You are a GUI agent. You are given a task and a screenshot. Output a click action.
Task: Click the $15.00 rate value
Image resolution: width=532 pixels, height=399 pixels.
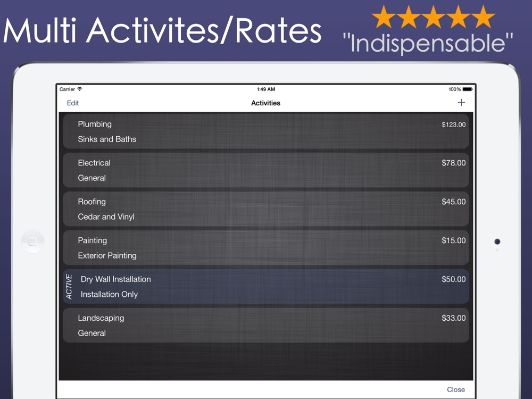pos(453,240)
